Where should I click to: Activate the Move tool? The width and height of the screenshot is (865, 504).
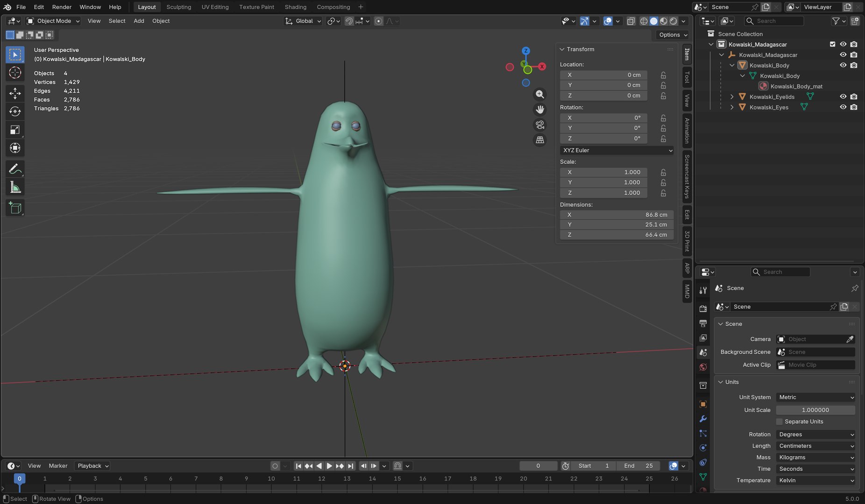pos(15,93)
